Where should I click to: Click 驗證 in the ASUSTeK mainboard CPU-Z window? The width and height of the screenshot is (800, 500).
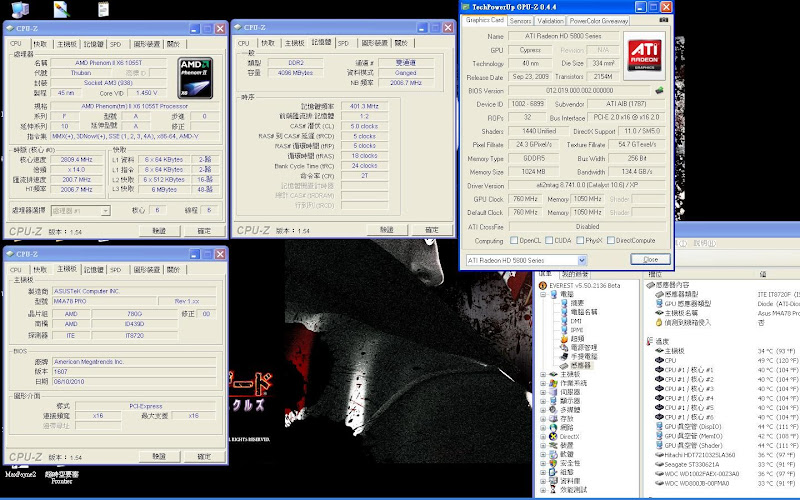pos(159,457)
